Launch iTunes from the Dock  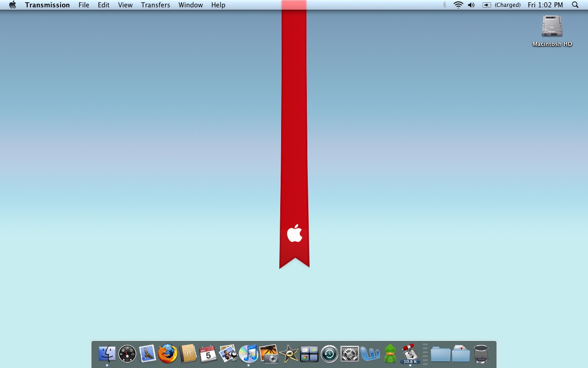pos(249,354)
